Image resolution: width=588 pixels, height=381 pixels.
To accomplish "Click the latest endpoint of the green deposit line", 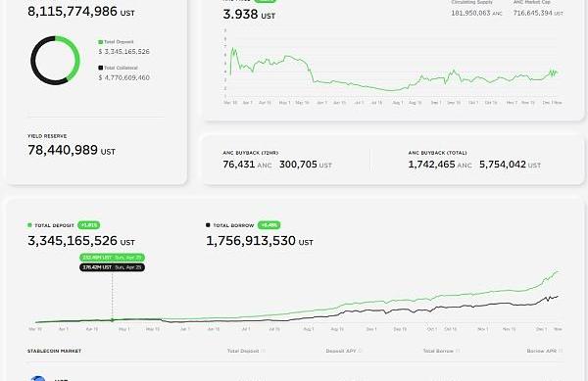I will pos(558,272).
